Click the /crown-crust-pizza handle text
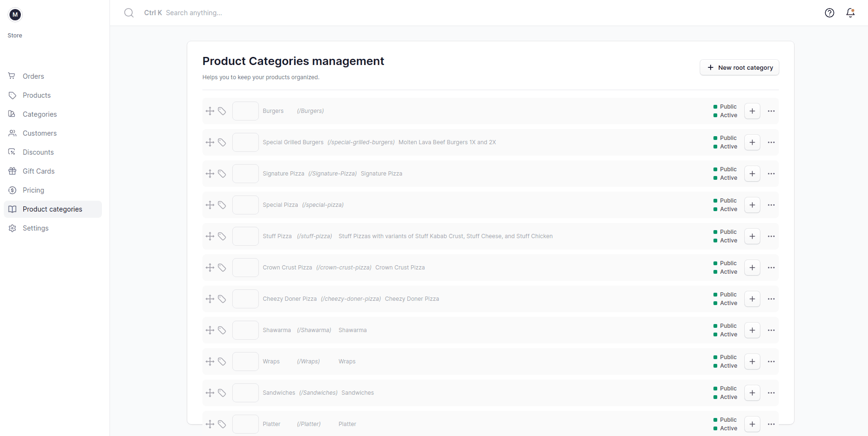Viewport: 868px width, 436px height. [x=344, y=268]
